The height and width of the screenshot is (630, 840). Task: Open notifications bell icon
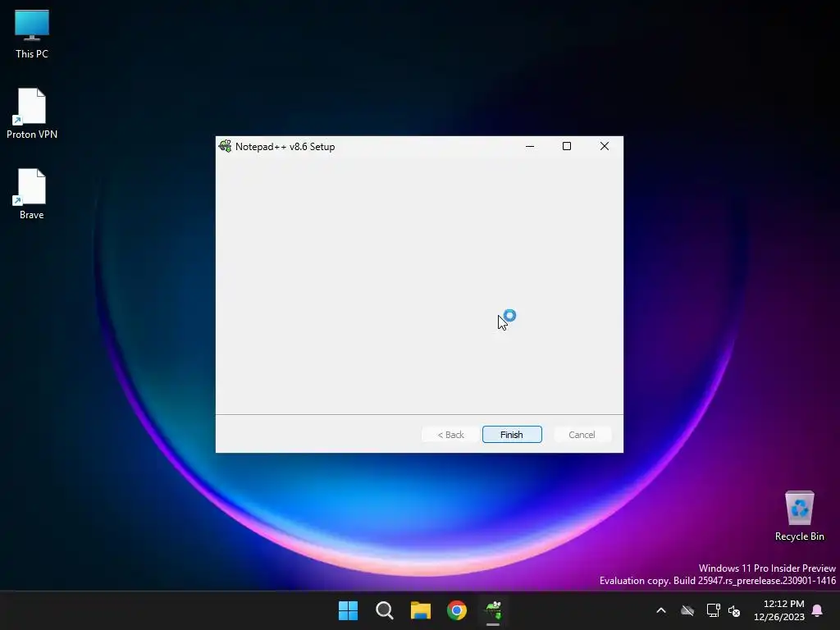(818, 610)
